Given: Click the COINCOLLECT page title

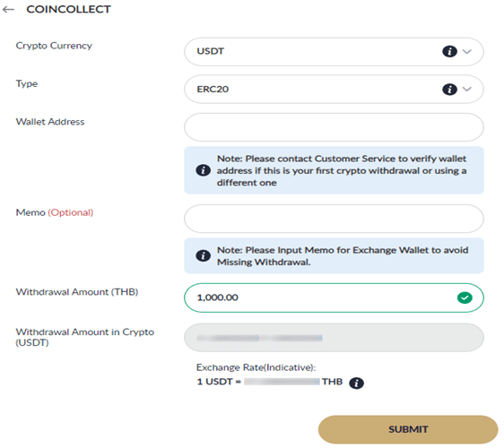Looking at the screenshot, I should [68, 9].
